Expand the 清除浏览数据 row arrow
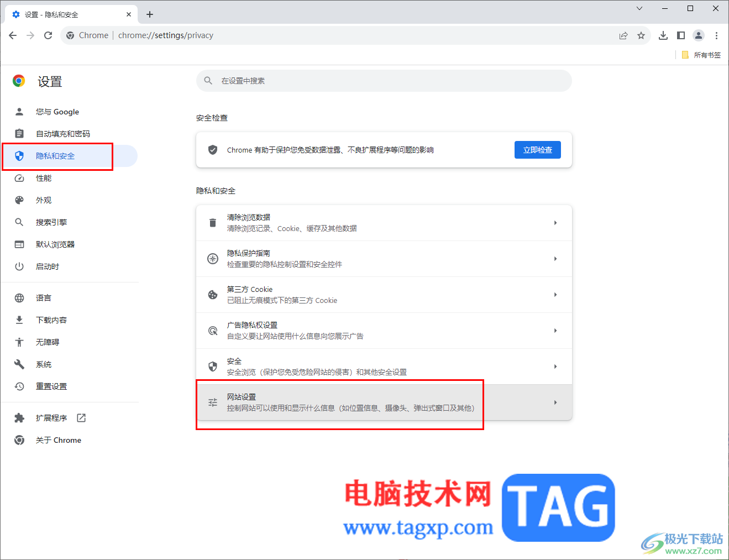 [x=555, y=223]
